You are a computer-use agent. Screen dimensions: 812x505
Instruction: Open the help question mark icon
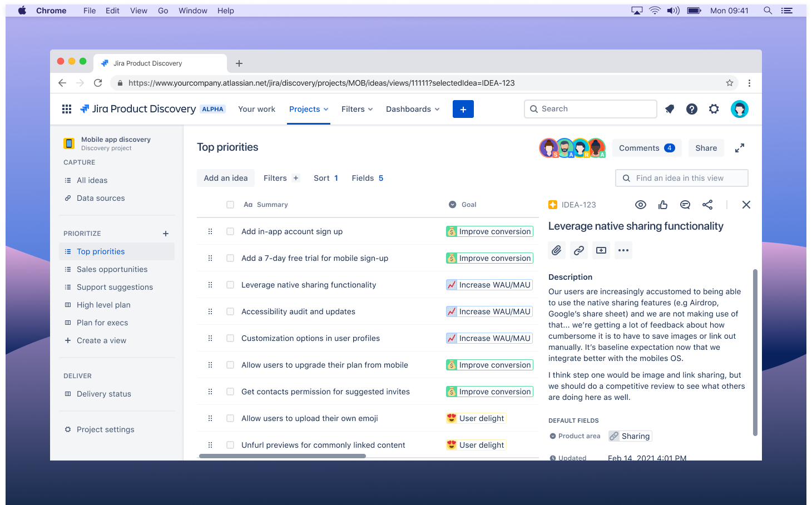click(x=692, y=109)
